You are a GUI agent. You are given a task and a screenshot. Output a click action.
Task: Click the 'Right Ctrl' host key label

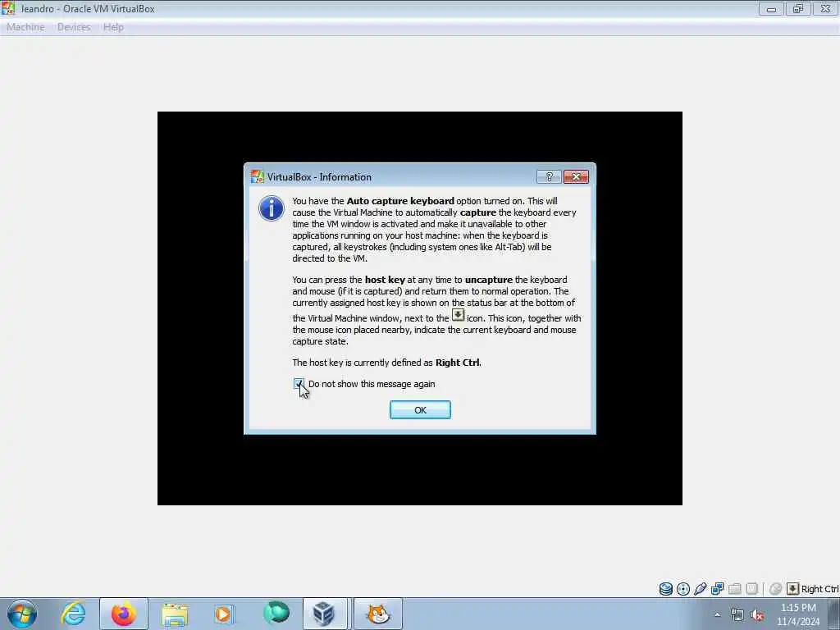[x=819, y=589]
